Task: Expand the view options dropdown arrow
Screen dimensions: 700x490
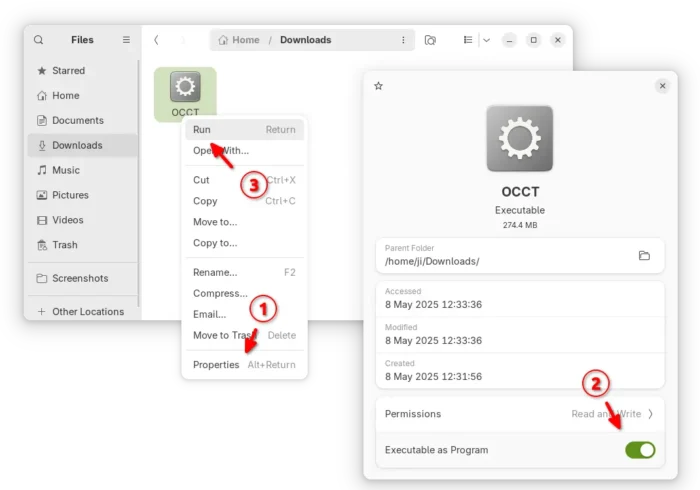Action: [487, 40]
